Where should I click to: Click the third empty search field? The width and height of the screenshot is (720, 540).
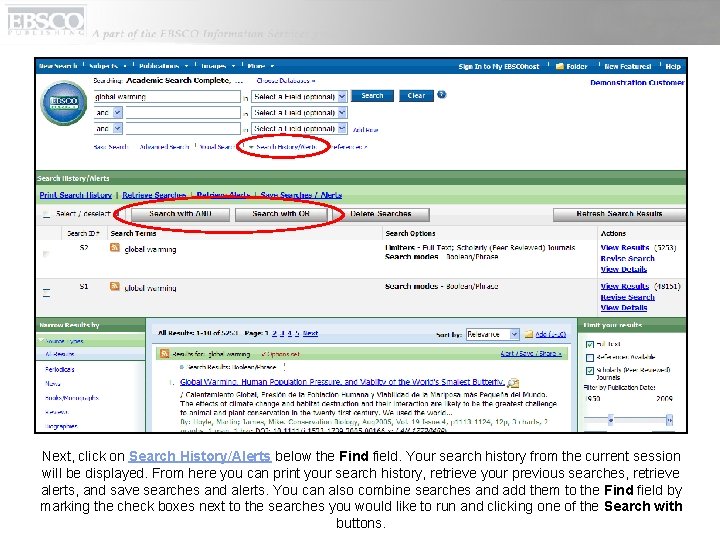[x=183, y=129]
